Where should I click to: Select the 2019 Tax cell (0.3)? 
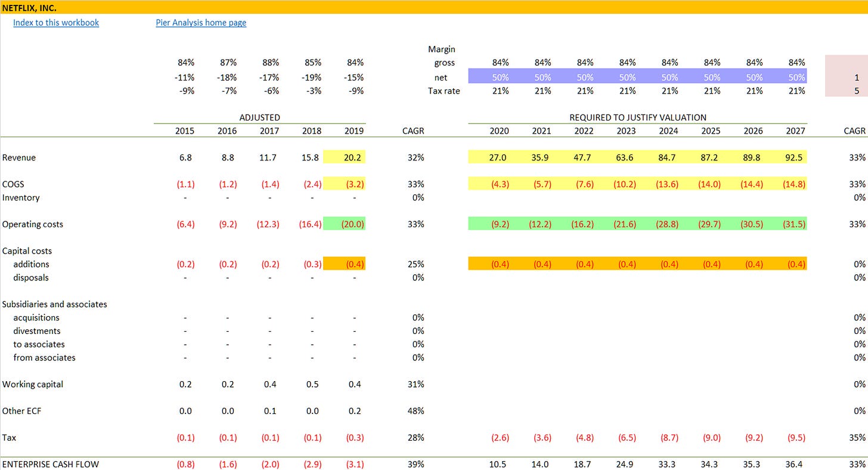(354, 438)
